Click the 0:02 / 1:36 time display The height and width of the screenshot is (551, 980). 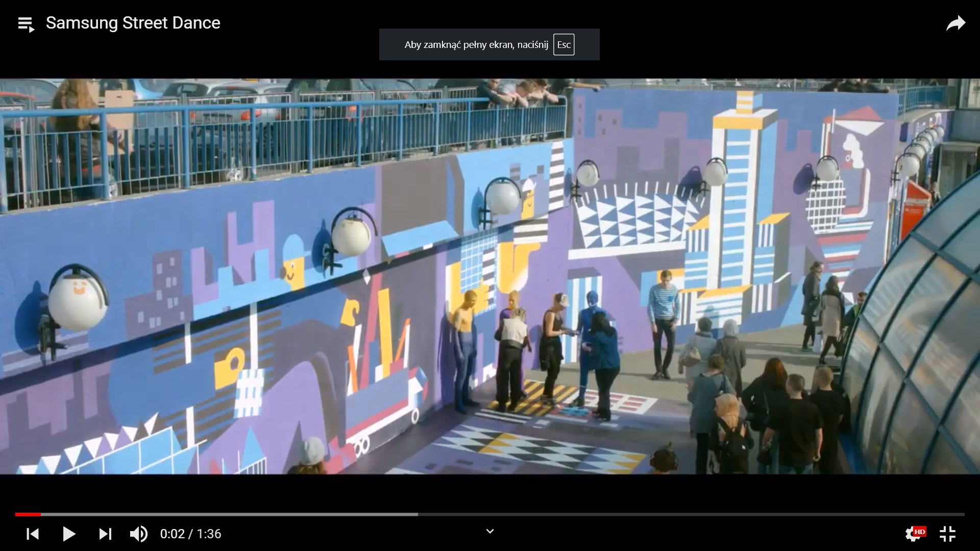(x=190, y=534)
